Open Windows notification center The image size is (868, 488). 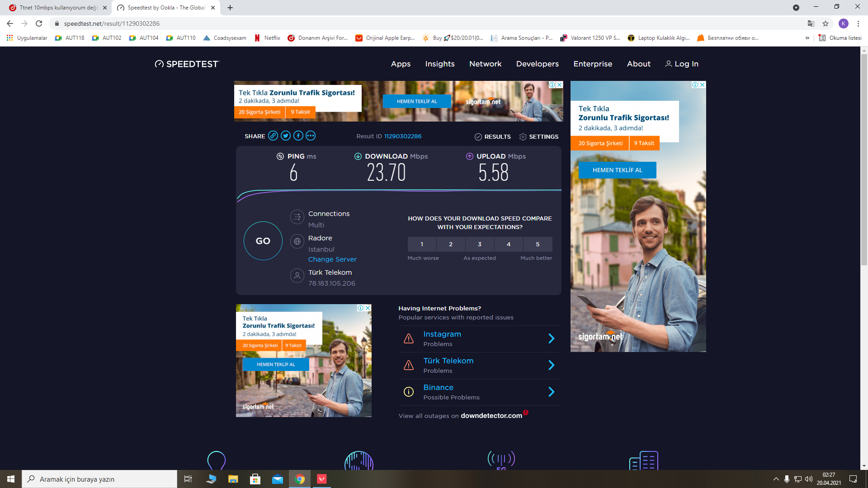coord(853,479)
